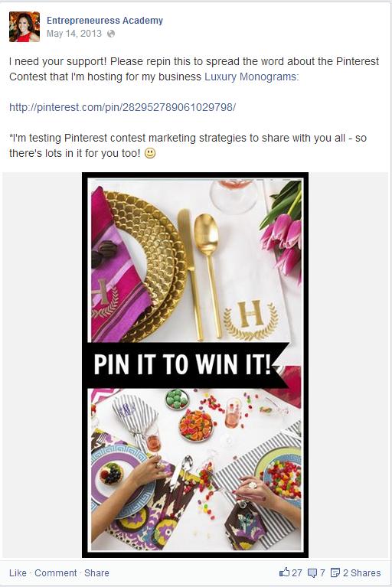Open the Entrepreneuress Academy page name link

pyautogui.click(x=105, y=21)
